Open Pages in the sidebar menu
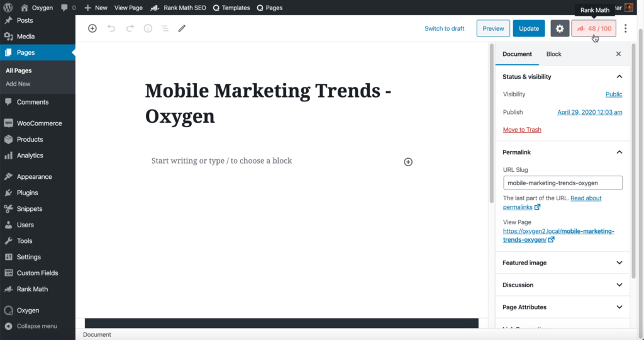Image resolution: width=644 pixels, height=340 pixels. (x=37, y=52)
